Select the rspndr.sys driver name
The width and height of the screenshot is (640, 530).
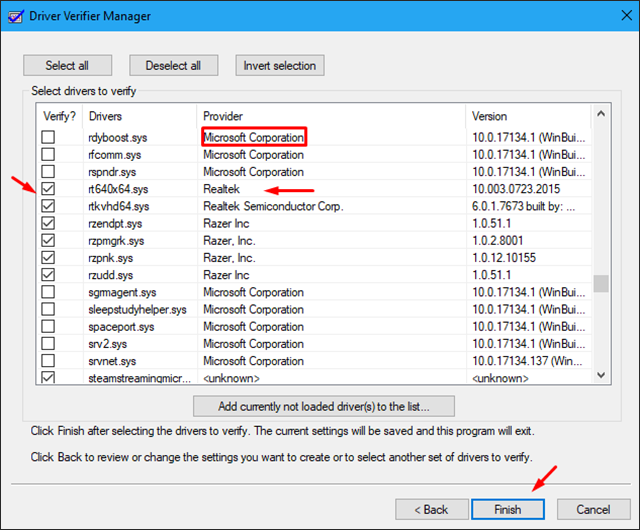pyautogui.click(x=112, y=172)
